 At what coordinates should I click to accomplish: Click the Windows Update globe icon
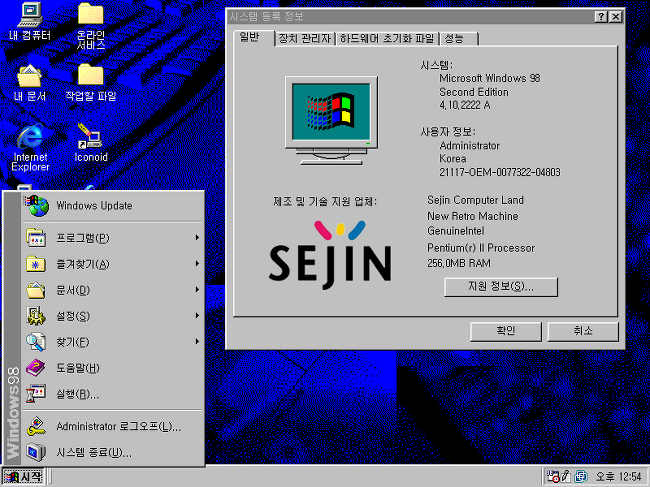tap(38, 206)
